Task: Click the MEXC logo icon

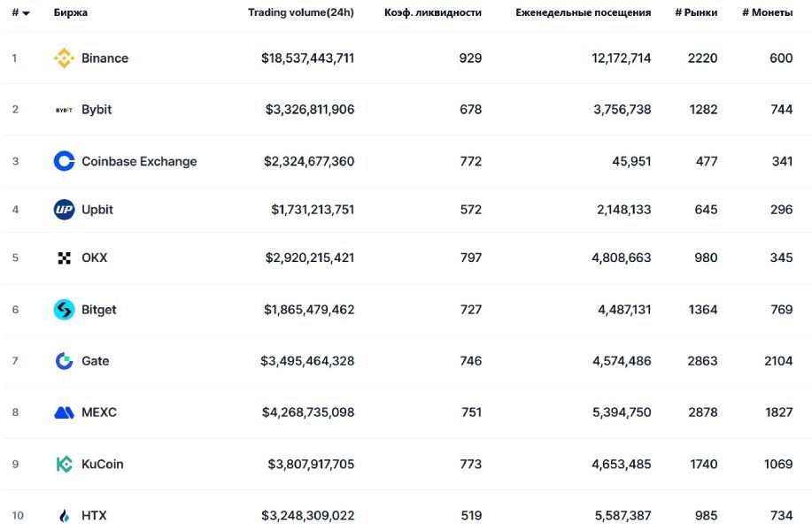Action: point(64,412)
